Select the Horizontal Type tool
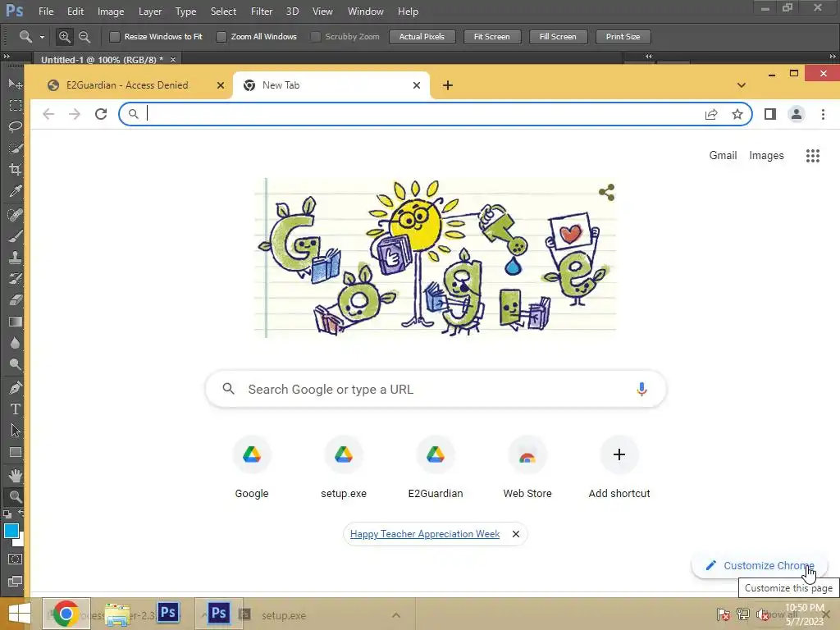Viewport: 840px width, 630px height. pos(15,409)
